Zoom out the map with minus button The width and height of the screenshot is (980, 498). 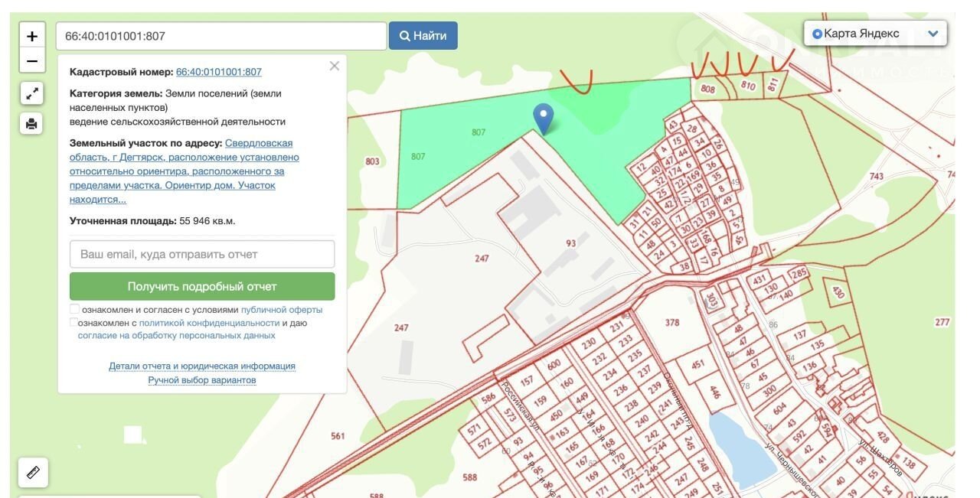click(31, 60)
